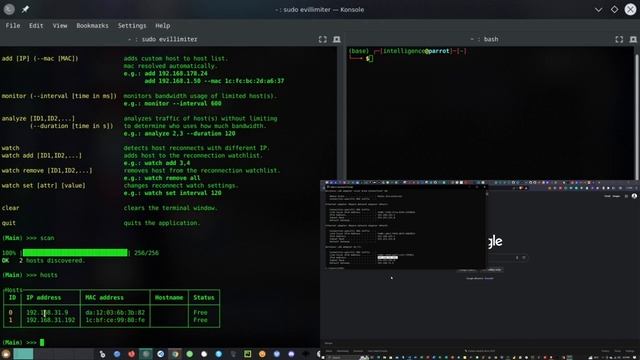The width and height of the screenshot is (640, 360).
Task: Click 'quits the application.' help text
Action: click(162, 223)
